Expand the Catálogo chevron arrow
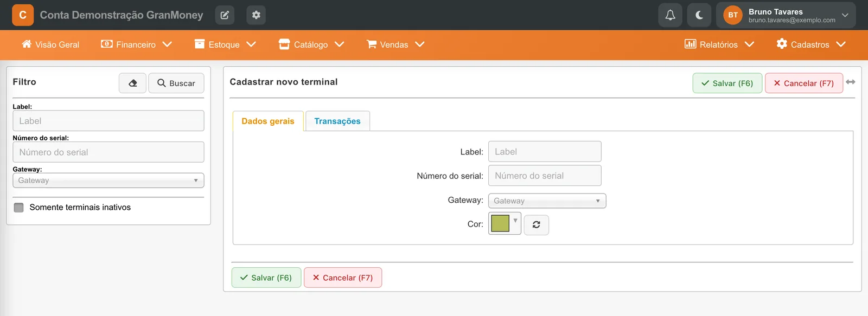The image size is (868, 316). [340, 44]
